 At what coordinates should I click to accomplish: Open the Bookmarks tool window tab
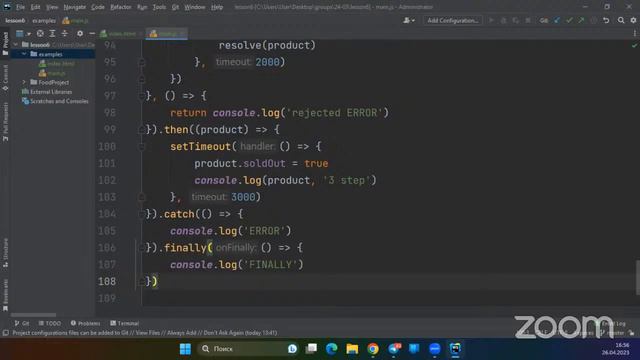[x=5, y=295]
